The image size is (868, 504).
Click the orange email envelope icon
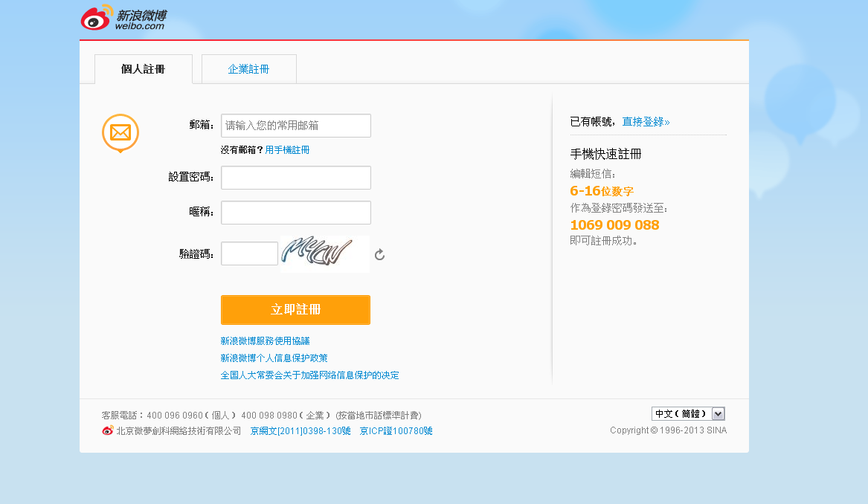tap(120, 133)
